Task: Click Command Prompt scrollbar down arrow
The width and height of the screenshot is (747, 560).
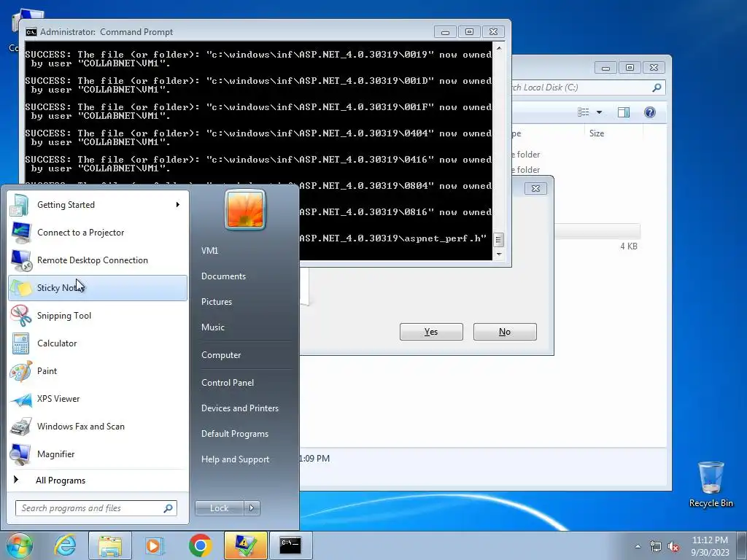Action: [x=499, y=254]
